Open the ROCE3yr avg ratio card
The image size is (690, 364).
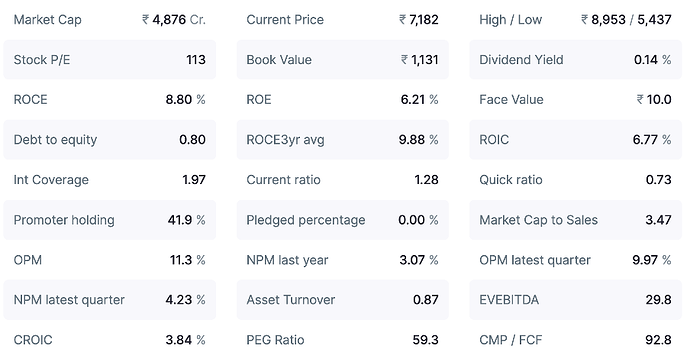pyautogui.click(x=342, y=140)
